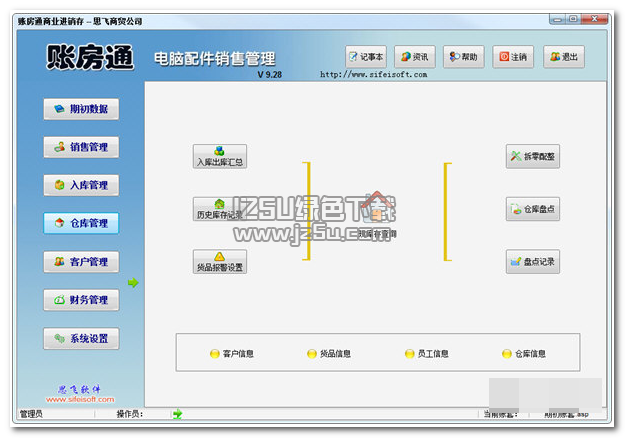Click 管理员 in the status bar
The image size is (625, 438).
click(x=31, y=414)
